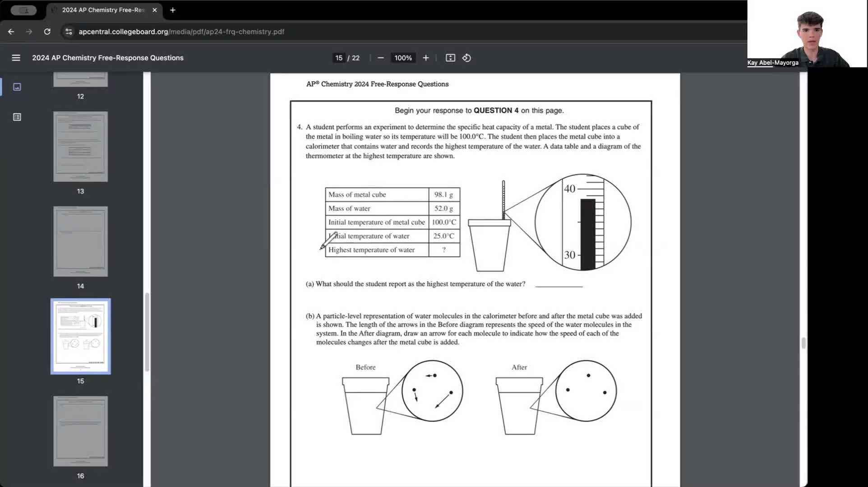Viewport: 868px width, 487px height.
Task: Open site information icon in address bar
Action: coord(69,32)
